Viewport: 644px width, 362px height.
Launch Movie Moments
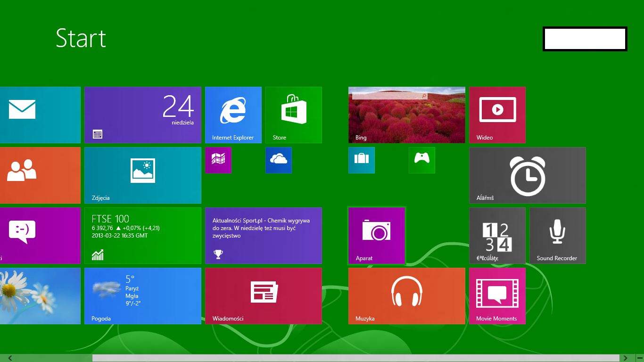pos(497,296)
